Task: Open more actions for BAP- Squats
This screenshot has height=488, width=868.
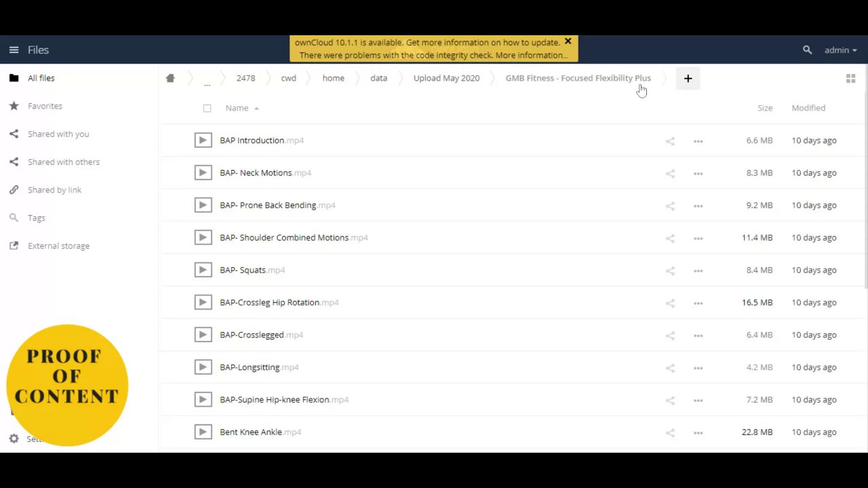Action: pyautogui.click(x=698, y=270)
